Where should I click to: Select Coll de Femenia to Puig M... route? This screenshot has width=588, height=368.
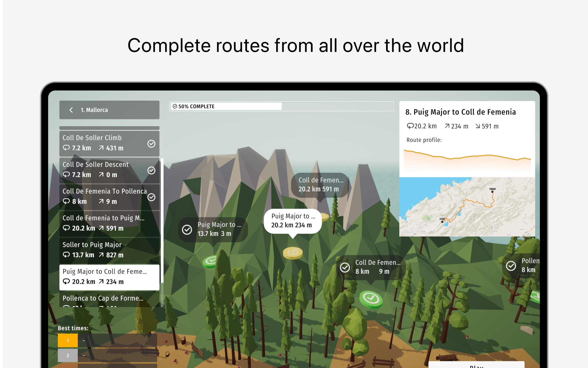click(x=109, y=224)
